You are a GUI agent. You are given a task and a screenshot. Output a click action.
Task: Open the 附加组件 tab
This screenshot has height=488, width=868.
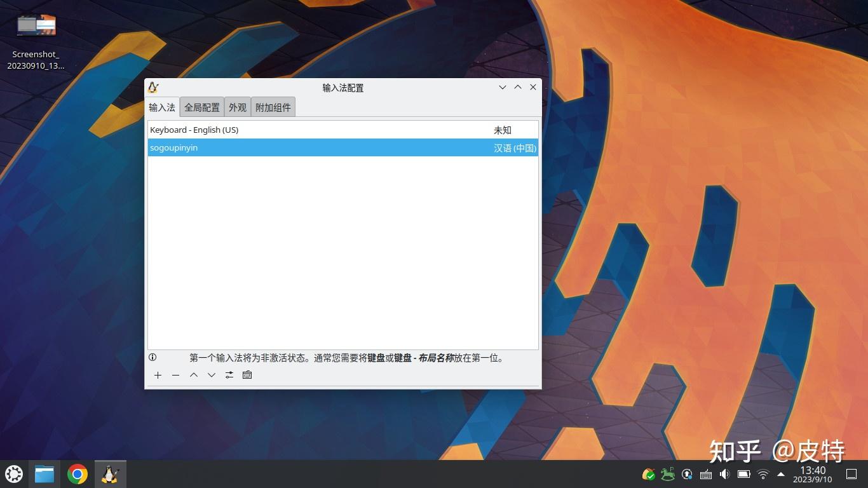pyautogui.click(x=273, y=107)
